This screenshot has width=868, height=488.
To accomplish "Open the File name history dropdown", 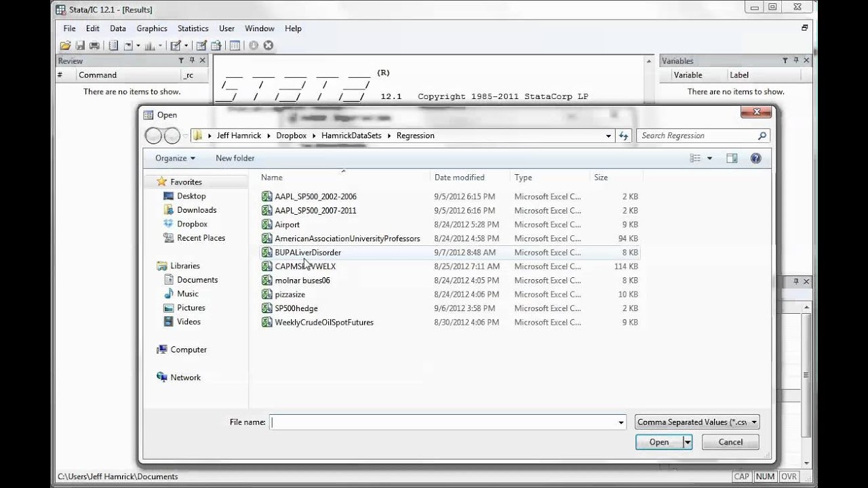I will [x=620, y=422].
